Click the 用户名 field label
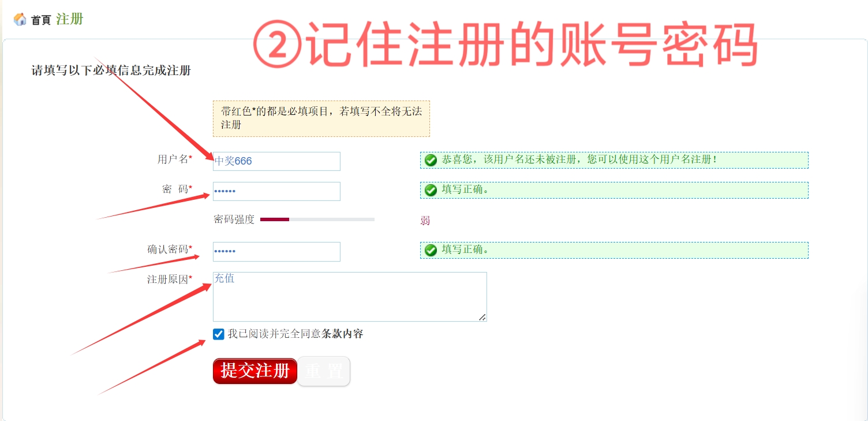This screenshot has width=868, height=421. tap(173, 159)
